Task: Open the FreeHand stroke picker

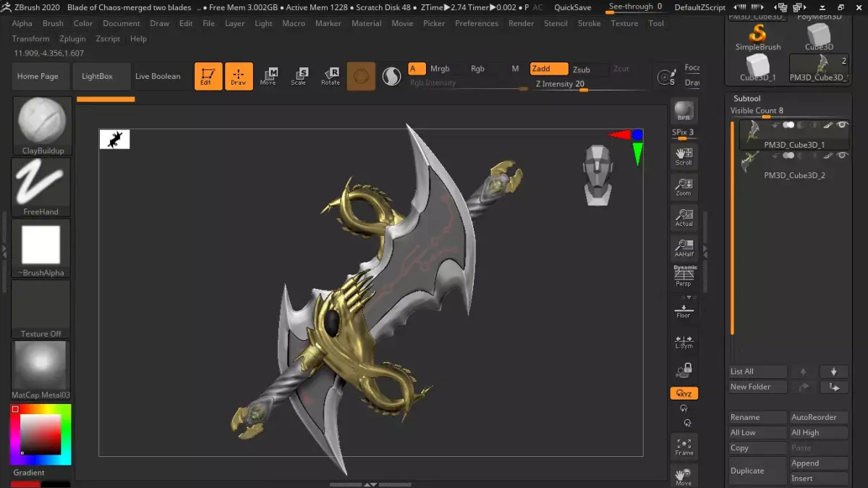Action: [x=41, y=188]
